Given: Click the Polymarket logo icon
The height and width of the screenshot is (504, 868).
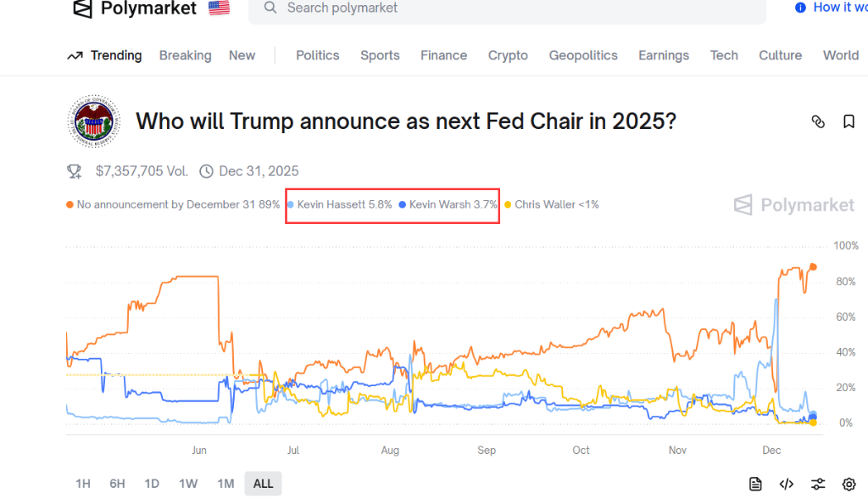Looking at the screenshot, I should tap(82, 8).
